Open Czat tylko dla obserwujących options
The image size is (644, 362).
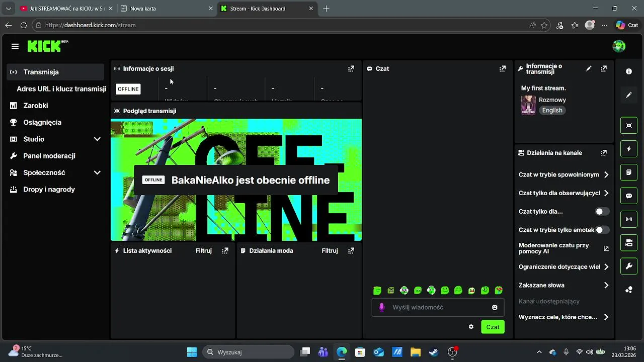[x=563, y=193]
